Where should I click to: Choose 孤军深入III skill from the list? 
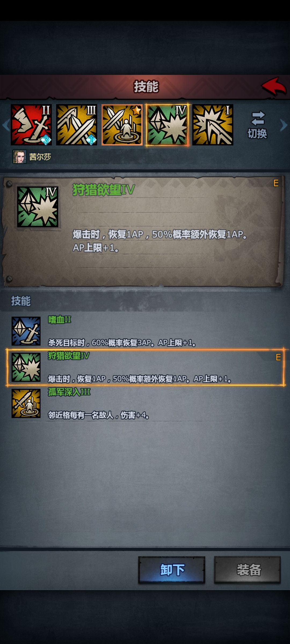(145, 403)
